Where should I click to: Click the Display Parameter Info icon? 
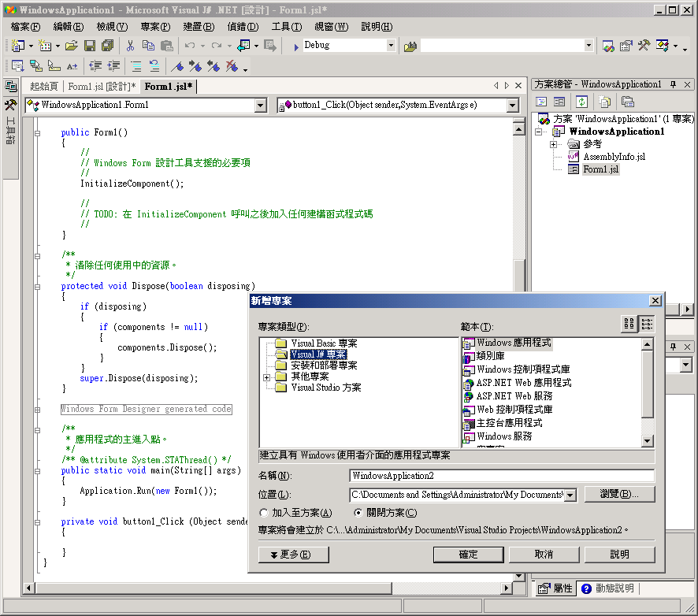point(36,66)
